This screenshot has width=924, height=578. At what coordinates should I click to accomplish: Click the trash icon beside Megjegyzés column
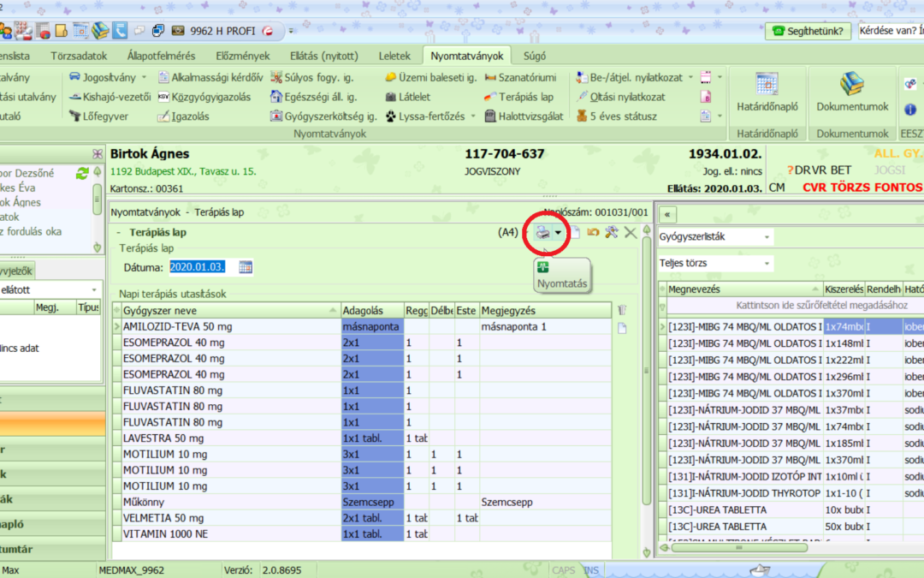pyautogui.click(x=622, y=310)
